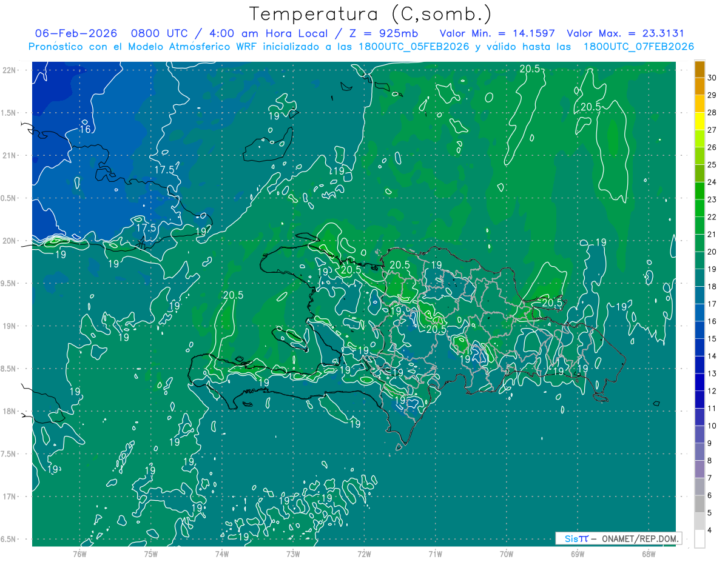The height and width of the screenshot is (562, 728).
Task: Click the legend value "24"
Action: tap(712, 182)
